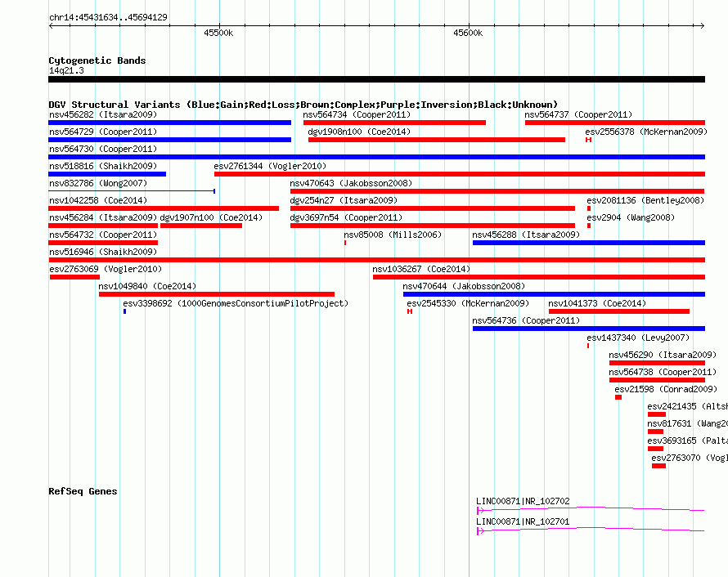Open nsv564732 (Cooper2011) label
This screenshot has height=577, width=728.
pyautogui.click(x=103, y=235)
